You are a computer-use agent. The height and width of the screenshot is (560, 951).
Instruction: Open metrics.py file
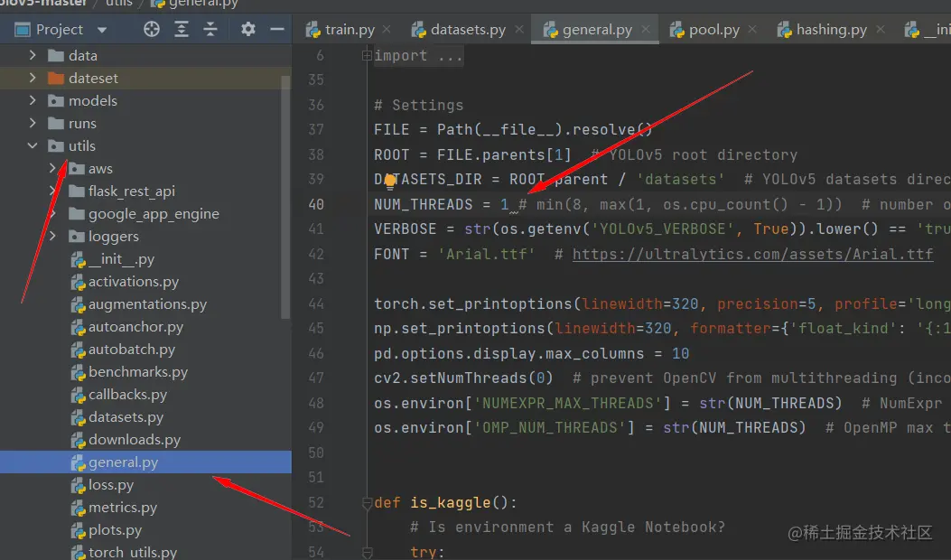(123, 508)
